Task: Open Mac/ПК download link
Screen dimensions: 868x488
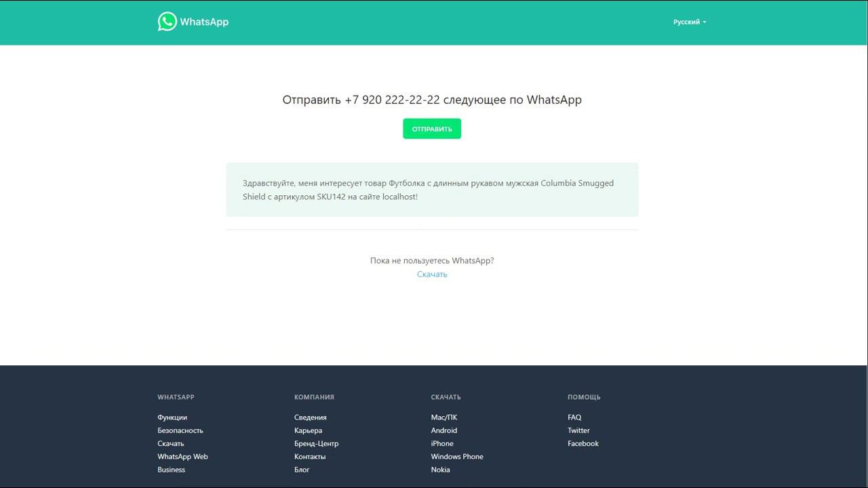Action: [x=444, y=418]
